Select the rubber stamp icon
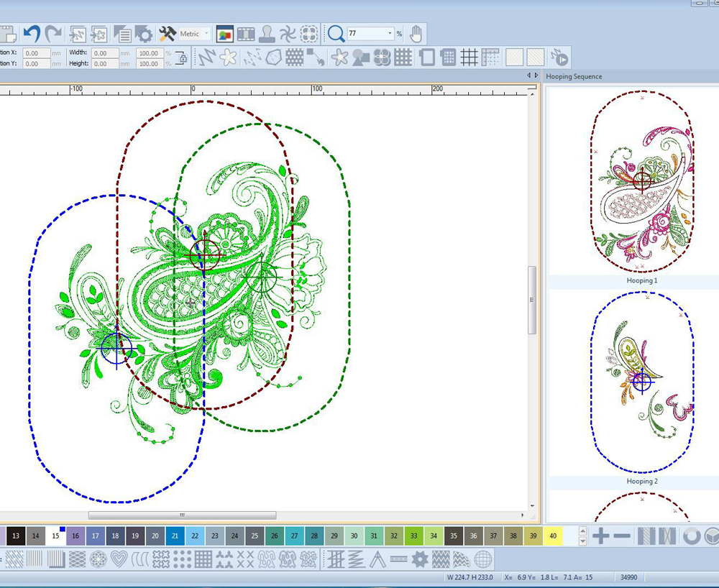 click(x=267, y=34)
